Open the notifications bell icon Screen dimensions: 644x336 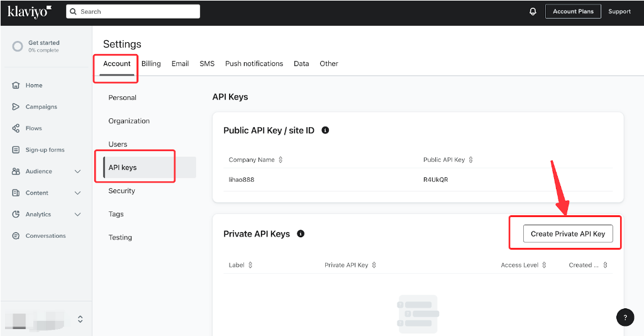[x=533, y=11]
